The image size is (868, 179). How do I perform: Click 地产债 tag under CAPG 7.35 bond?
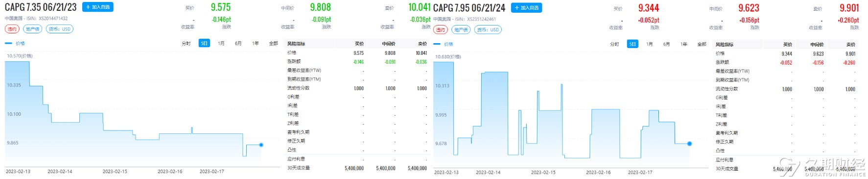(33, 29)
